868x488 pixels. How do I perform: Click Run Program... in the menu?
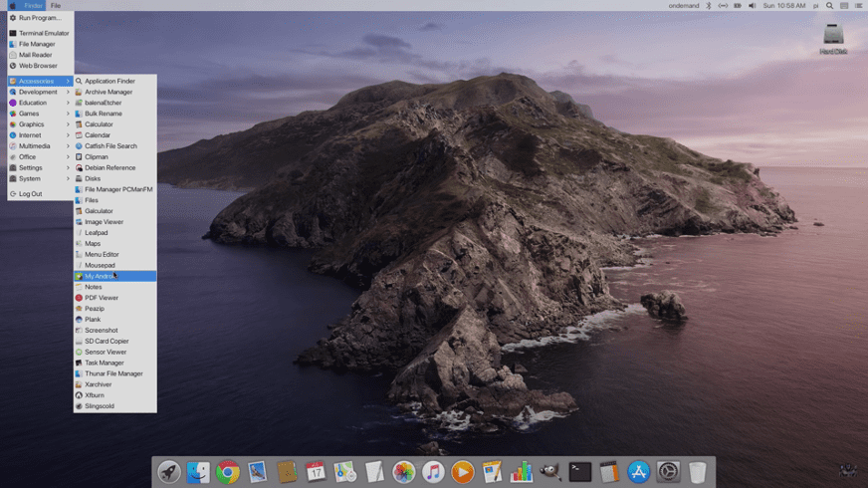(x=39, y=18)
